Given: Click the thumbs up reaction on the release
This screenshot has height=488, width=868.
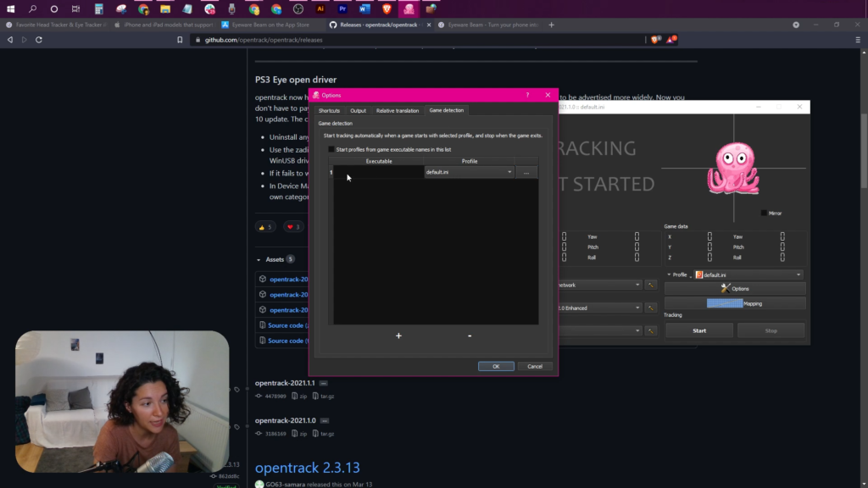Looking at the screenshot, I should 265,227.
